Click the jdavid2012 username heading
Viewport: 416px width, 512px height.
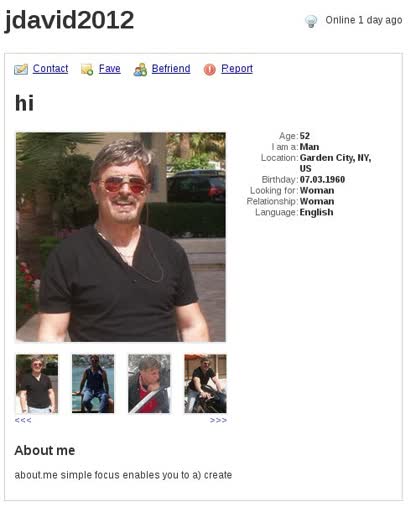[x=69, y=21]
